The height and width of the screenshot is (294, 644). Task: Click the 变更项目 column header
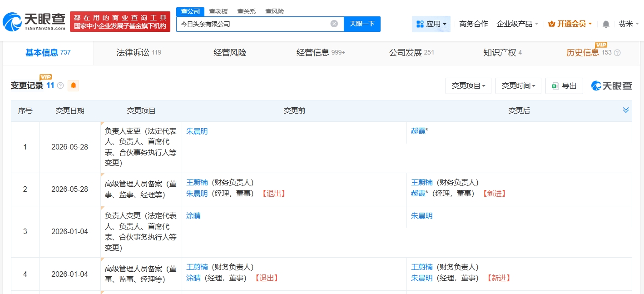tap(141, 111)
